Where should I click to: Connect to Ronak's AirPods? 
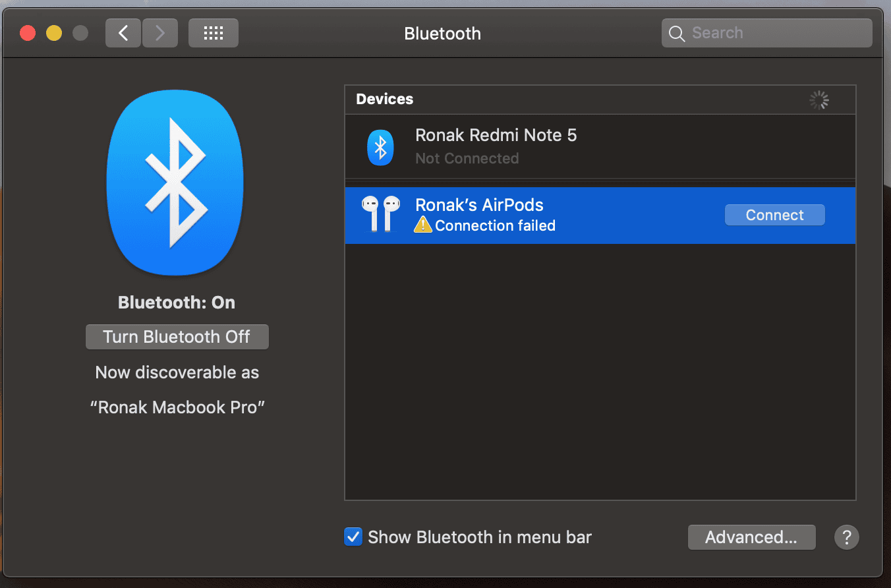point(774,214)
